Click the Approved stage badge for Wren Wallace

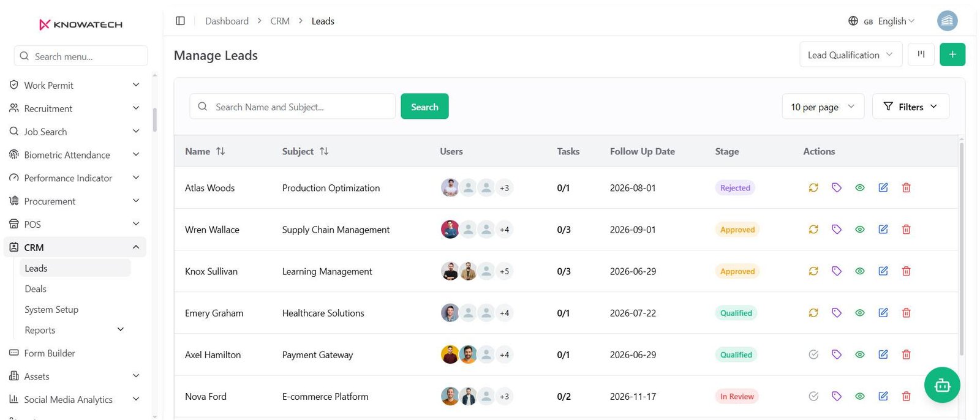[x=737, y=230]
